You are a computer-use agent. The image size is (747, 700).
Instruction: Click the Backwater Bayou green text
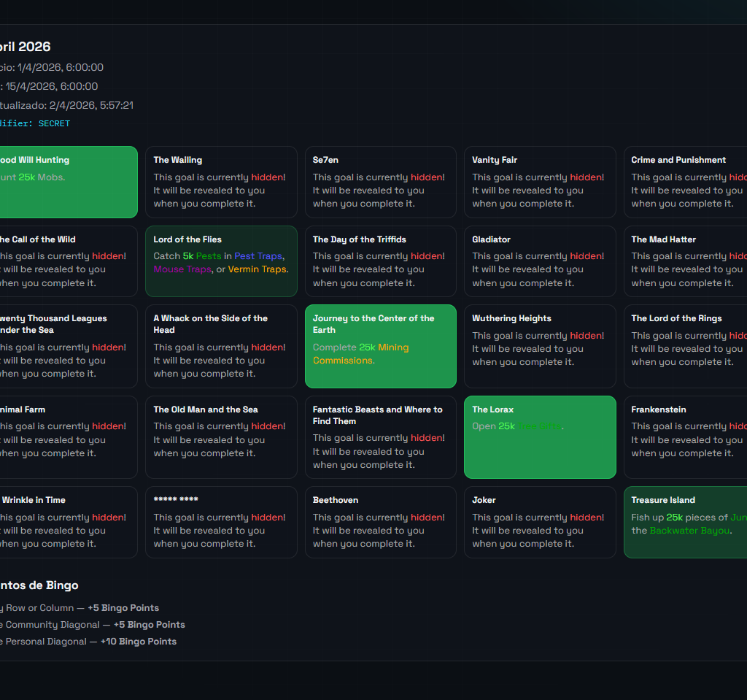pyautogui.click(x=689, y=531)
